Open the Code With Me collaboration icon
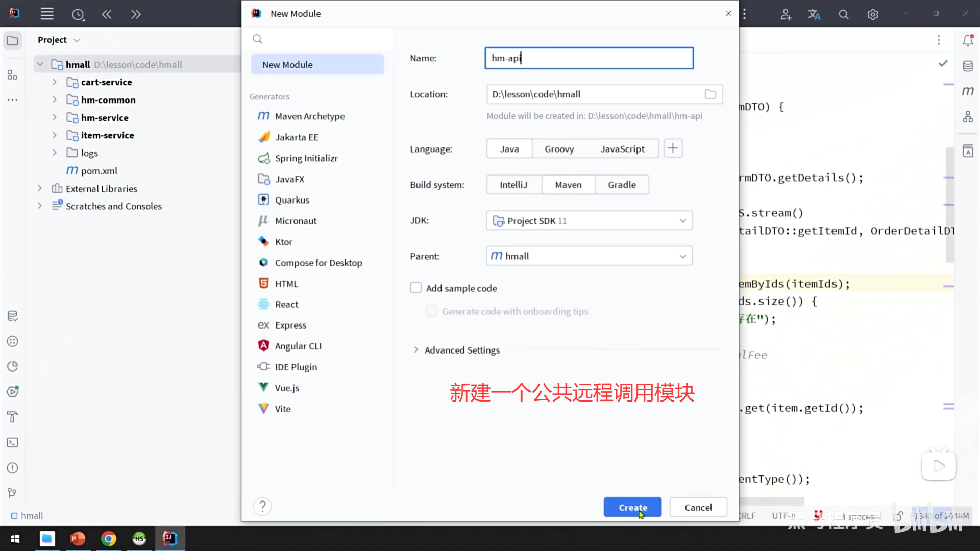 [x=786, y=14]
